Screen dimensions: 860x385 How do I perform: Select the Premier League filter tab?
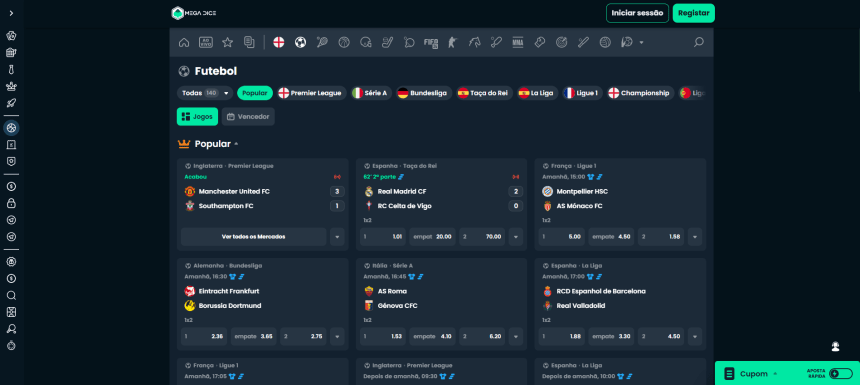[312, 93]
